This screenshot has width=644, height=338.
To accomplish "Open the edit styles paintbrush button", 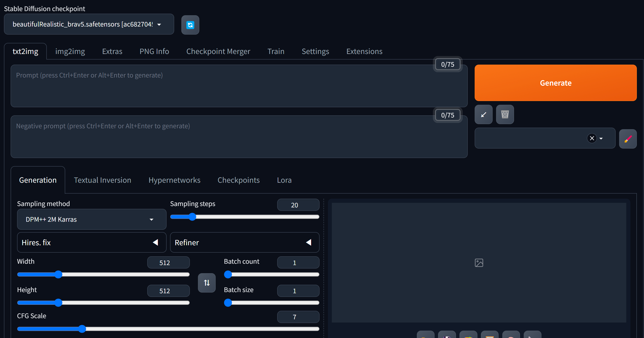I will pos(627,139).
